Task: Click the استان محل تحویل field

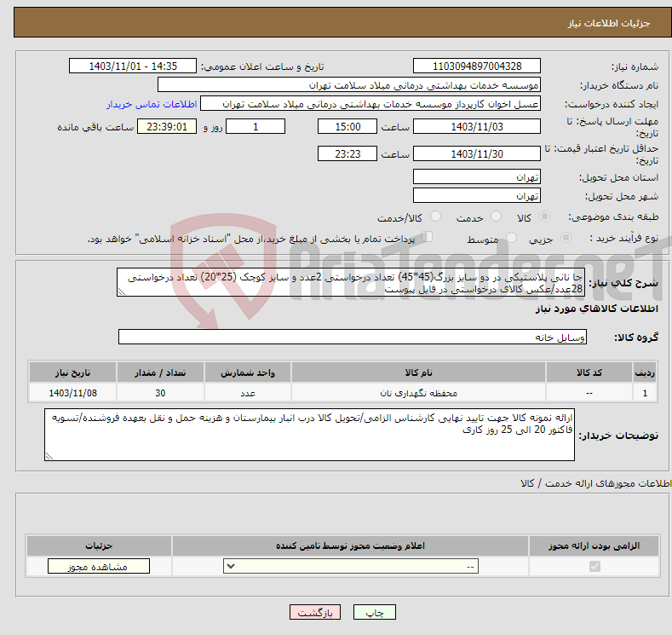Action: [476, 177]
